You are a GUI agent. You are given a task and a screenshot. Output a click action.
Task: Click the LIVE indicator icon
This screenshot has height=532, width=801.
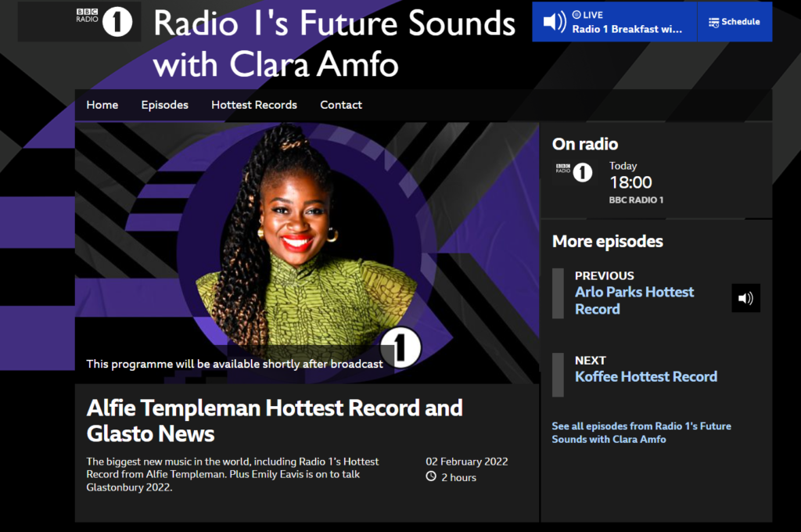[x=577, y=14]
